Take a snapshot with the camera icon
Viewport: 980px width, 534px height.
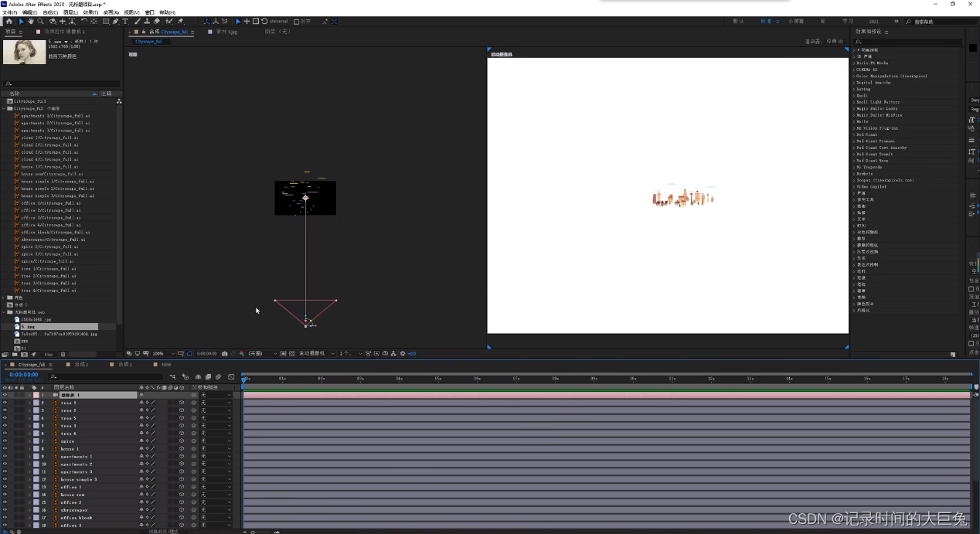(224, 353)
